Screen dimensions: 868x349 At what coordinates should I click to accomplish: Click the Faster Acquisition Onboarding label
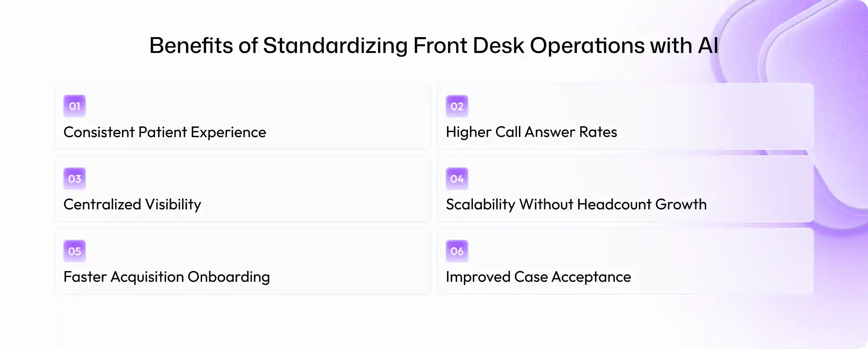[x=166, y=277]
